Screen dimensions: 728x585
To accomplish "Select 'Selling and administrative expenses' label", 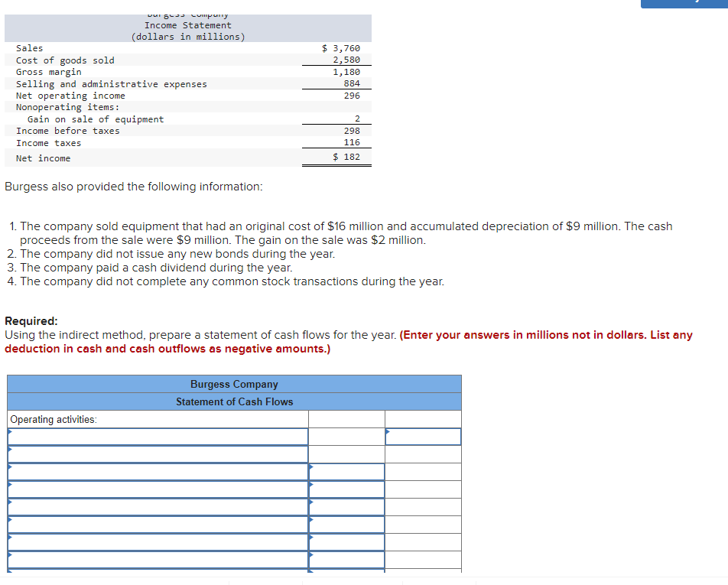I will (x=112, y=84).
